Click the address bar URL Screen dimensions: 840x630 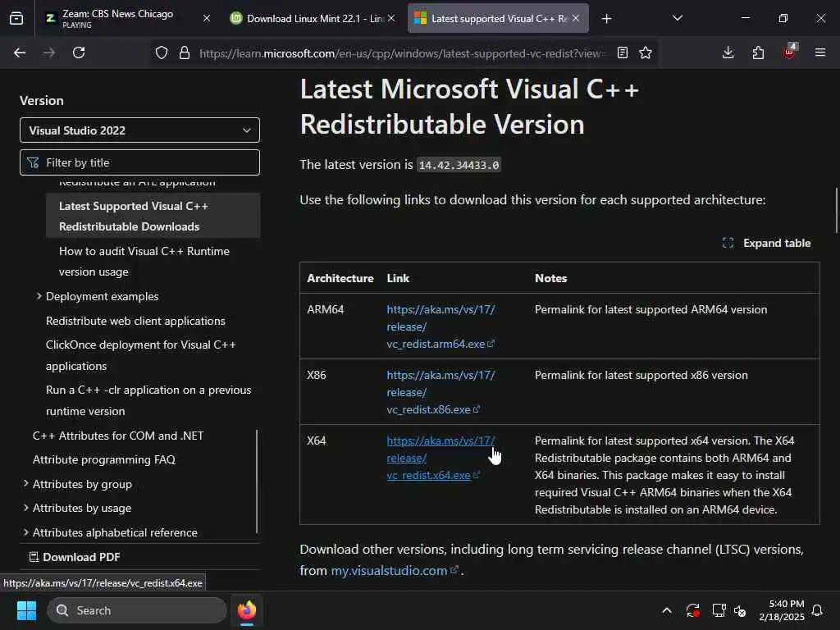tap(402, 53)
